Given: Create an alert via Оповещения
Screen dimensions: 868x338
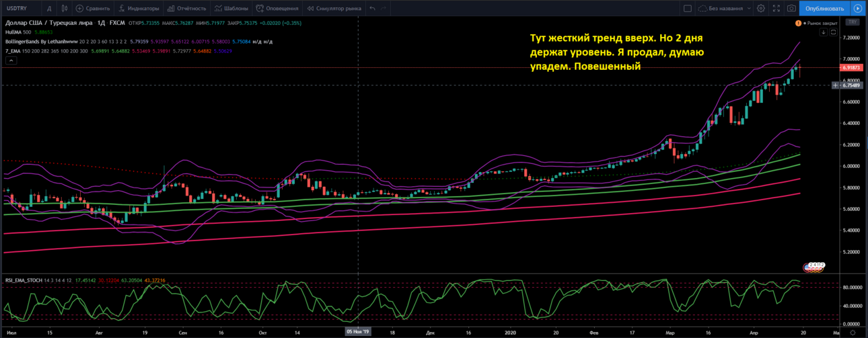Looking at the screenshot, I should click(277, 9).
